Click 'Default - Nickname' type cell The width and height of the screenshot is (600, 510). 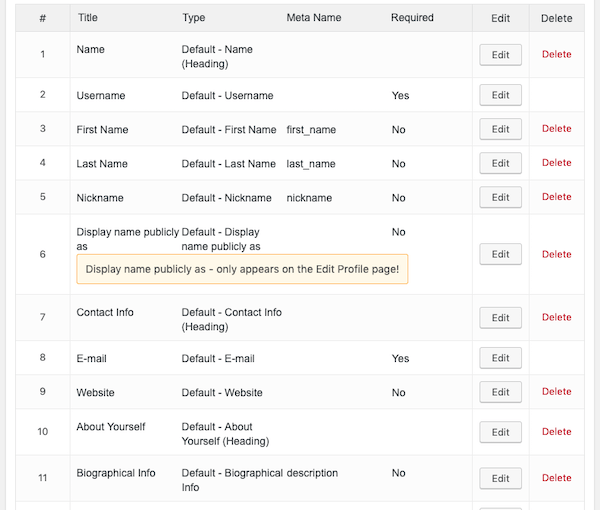[227, 198]
